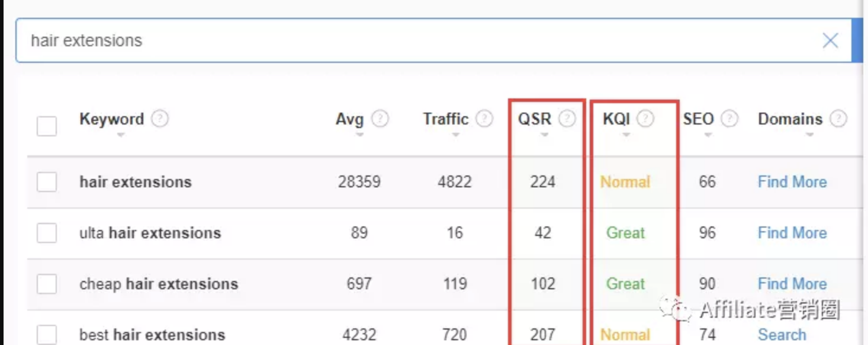Sort by SEO using its arrow
This screenshot has width=868, height=345.
pos(708,135)
